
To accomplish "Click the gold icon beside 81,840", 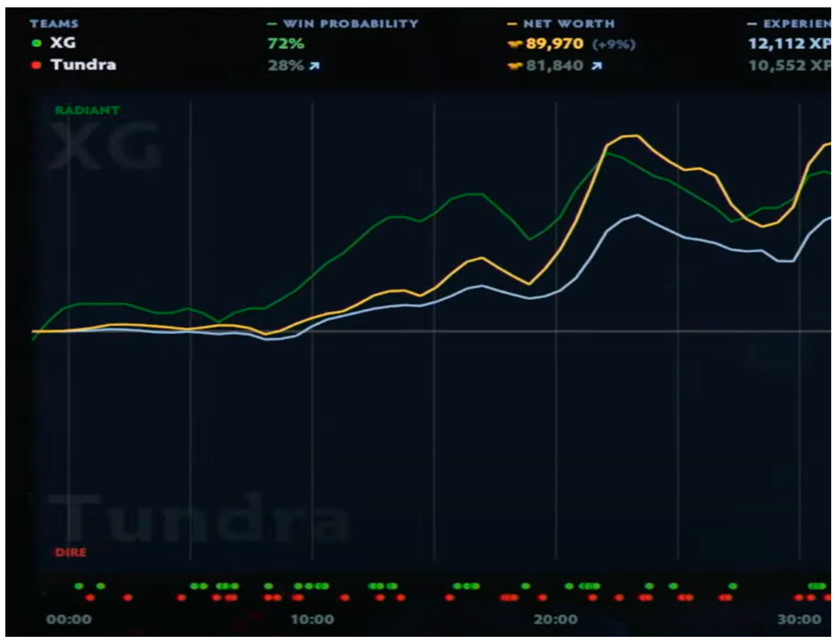I will (x=515, y=66).
